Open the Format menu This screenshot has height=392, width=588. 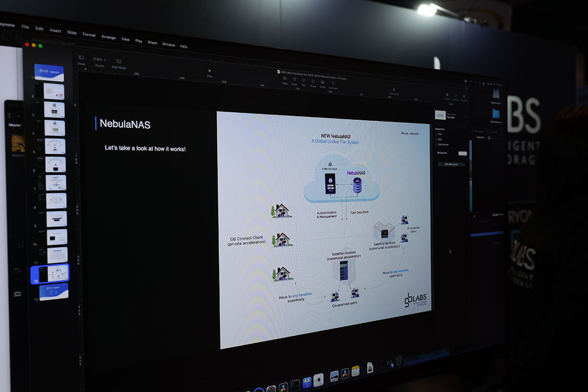click(89, 35)
